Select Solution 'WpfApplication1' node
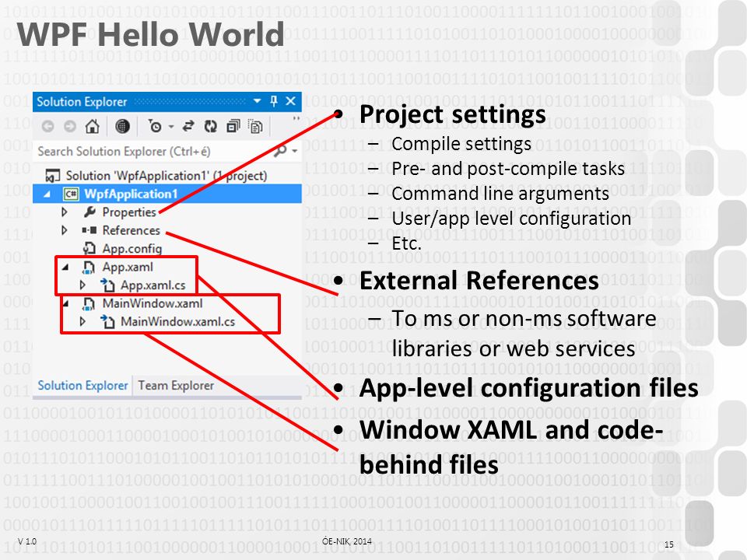This screenshot has width=747, height=560. [167, 176]
